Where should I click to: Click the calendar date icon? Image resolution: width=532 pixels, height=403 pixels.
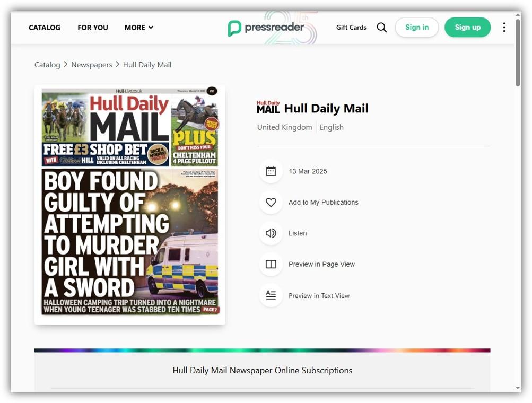tap(271, 171)
